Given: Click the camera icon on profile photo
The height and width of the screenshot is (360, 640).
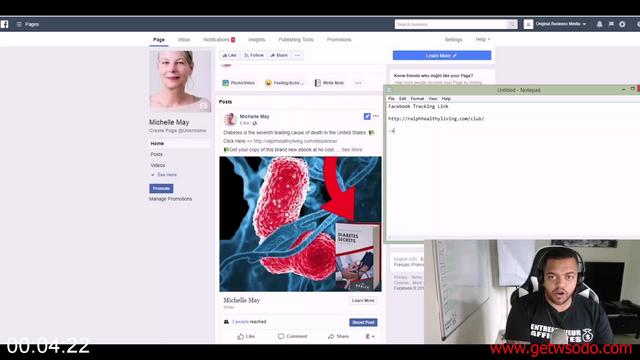Looking at the screenshot, I should pos(203,107).
